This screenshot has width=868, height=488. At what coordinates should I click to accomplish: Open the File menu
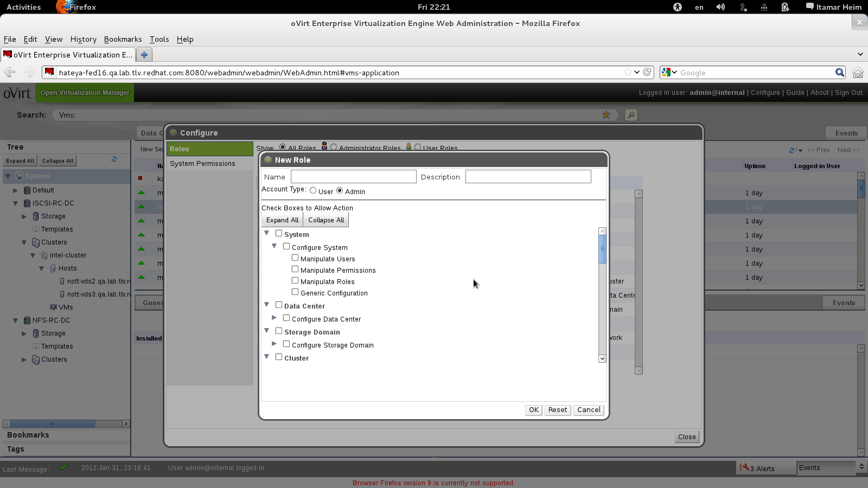click(10, 39)
